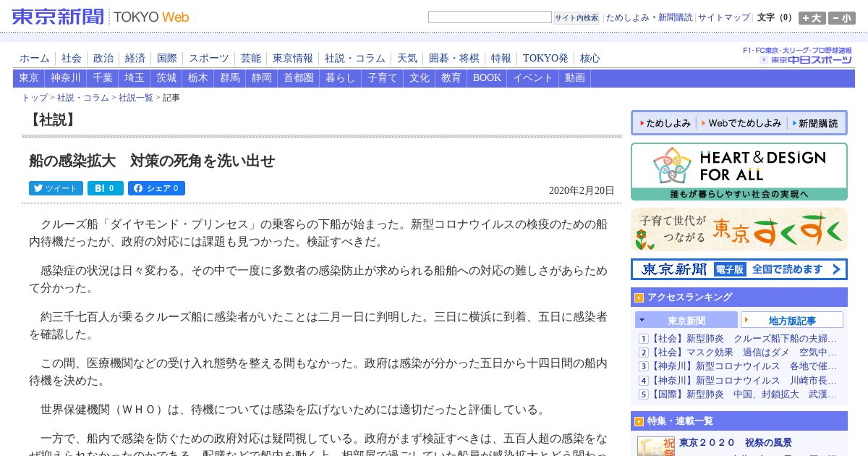
Task: Open the ためしよみ・新聞購読 header link
Action: coord(649,17)
